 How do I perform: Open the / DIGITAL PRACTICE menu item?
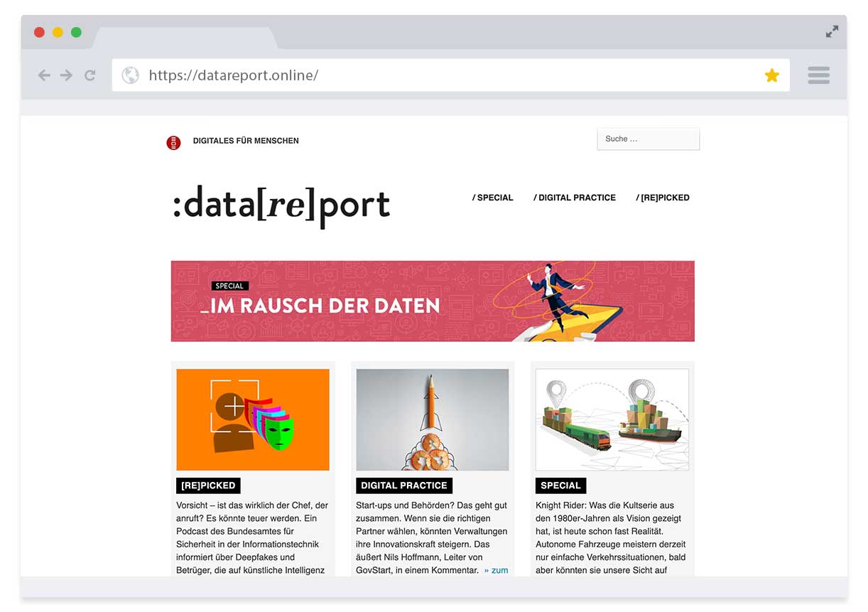[575, 198]
